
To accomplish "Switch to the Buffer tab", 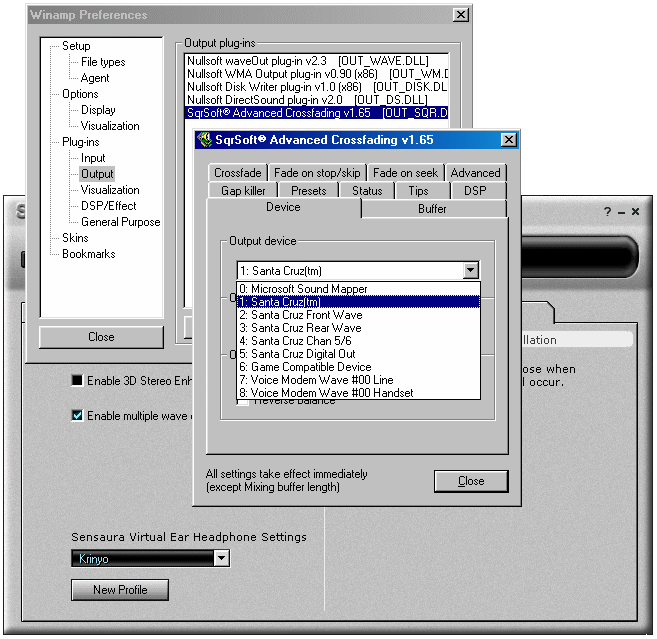I will click(432, 209).
